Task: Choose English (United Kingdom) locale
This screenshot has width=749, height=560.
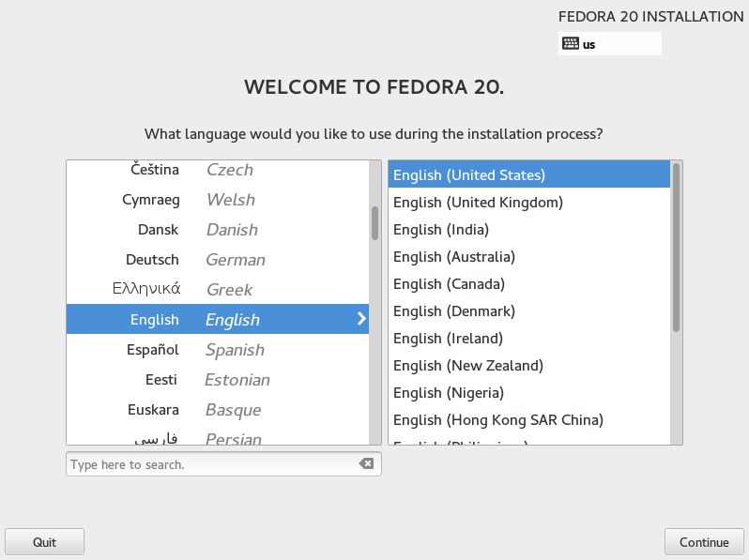Action: (x=528, y=202)
